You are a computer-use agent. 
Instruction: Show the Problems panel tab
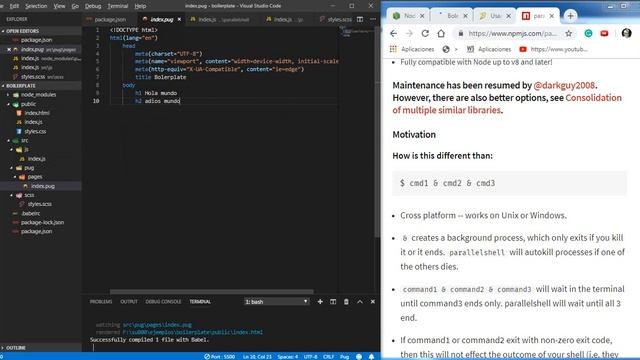(x=101, y=302)
